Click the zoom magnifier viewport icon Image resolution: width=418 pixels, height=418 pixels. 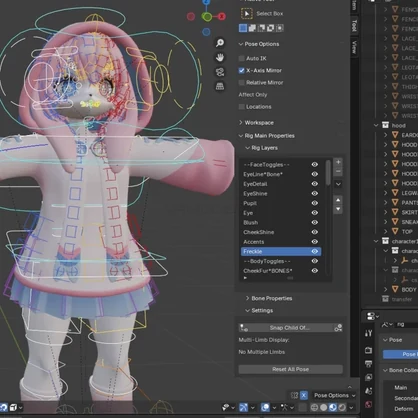[x=220, y=43]
